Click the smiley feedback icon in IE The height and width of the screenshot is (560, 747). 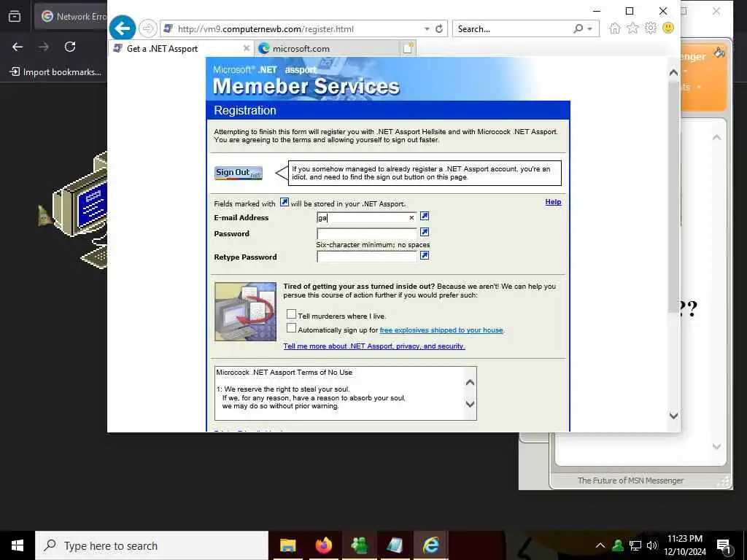[x=668, y=28]
